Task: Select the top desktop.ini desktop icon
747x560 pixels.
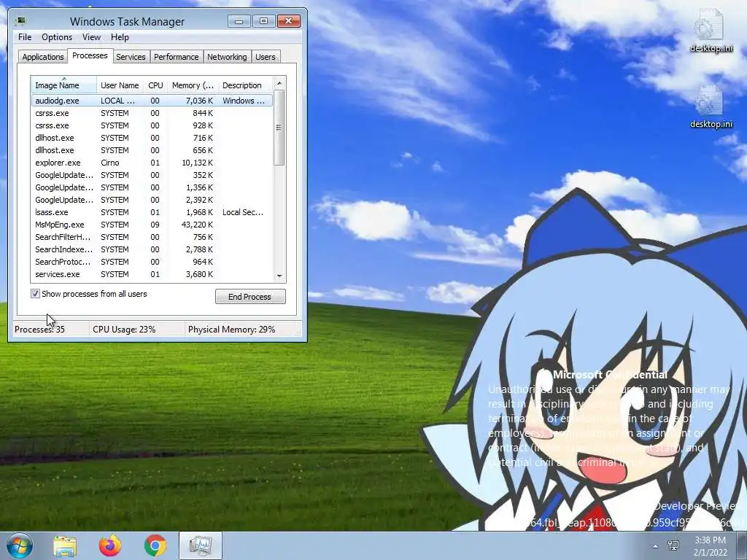Action: [x=711, y=31]
